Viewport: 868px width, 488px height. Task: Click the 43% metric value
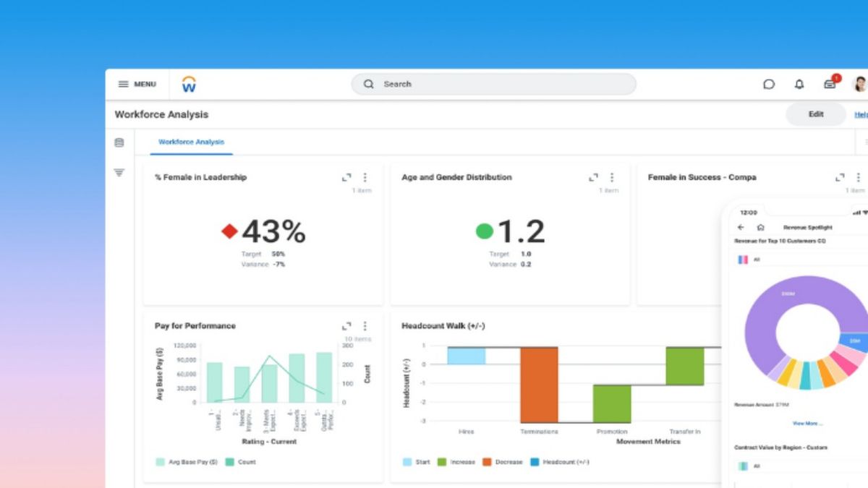pos(273,231)
